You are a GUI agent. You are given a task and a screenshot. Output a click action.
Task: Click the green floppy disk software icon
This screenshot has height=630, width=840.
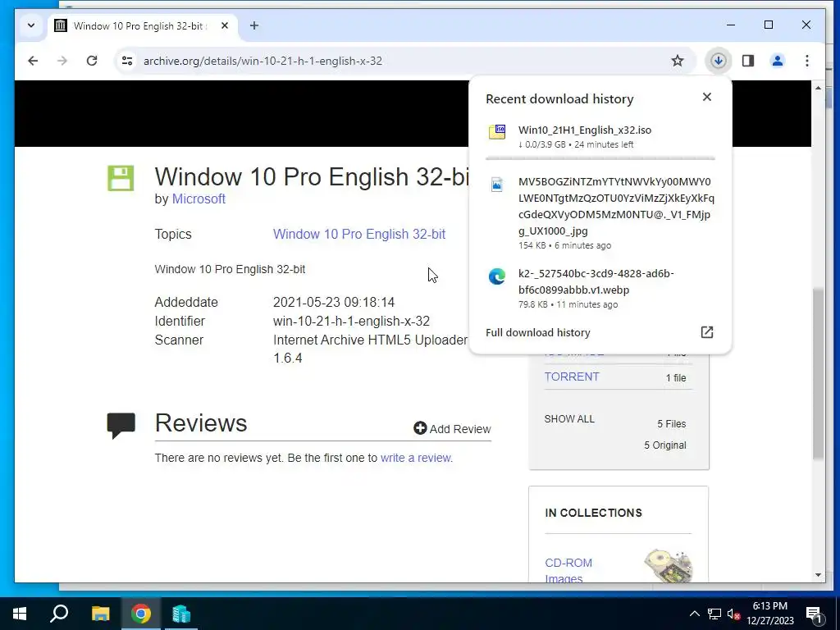point(121,178)
